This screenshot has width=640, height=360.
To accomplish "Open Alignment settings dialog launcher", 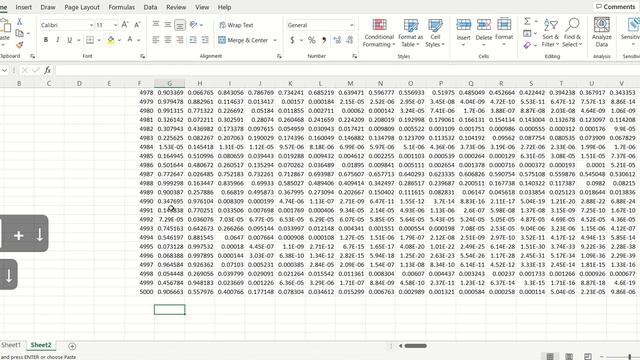I will coord(279,56).
